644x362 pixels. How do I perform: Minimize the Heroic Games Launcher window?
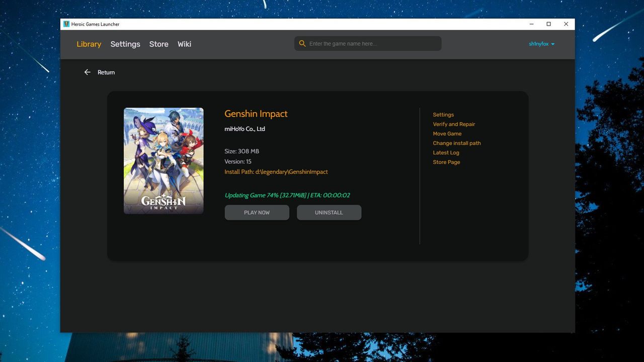532,24
